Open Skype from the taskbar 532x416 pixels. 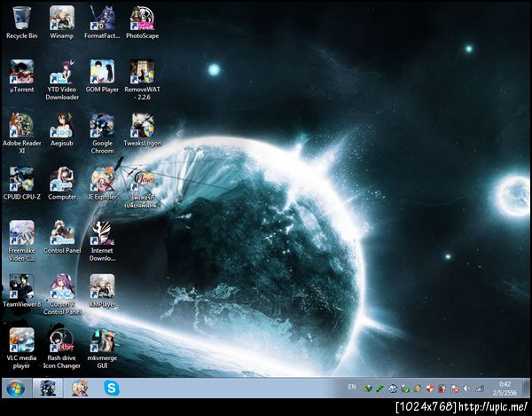[112, 388]
